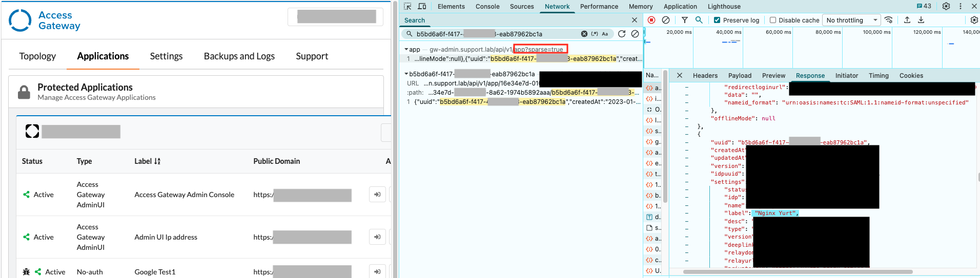This screenshot has width=980, height=278.
Task: Open the Sources tab
Action: point(522,7)
